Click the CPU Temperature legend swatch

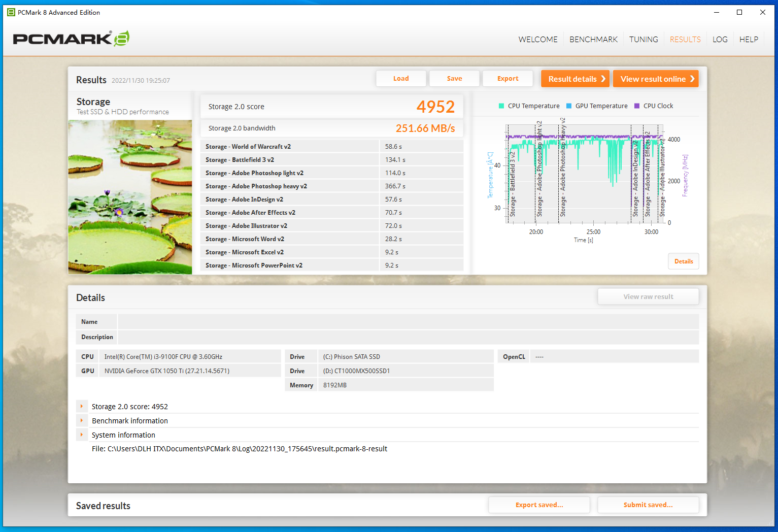pos(501,106)
